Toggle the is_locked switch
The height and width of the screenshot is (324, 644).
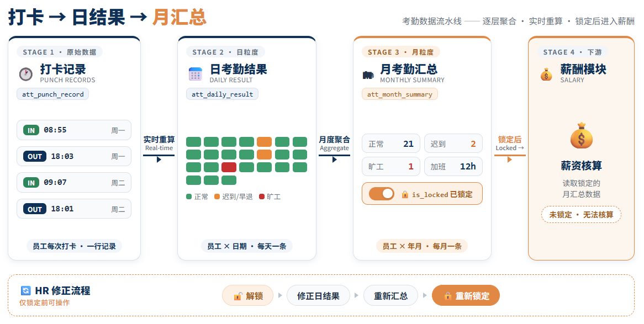pos(382,194)
